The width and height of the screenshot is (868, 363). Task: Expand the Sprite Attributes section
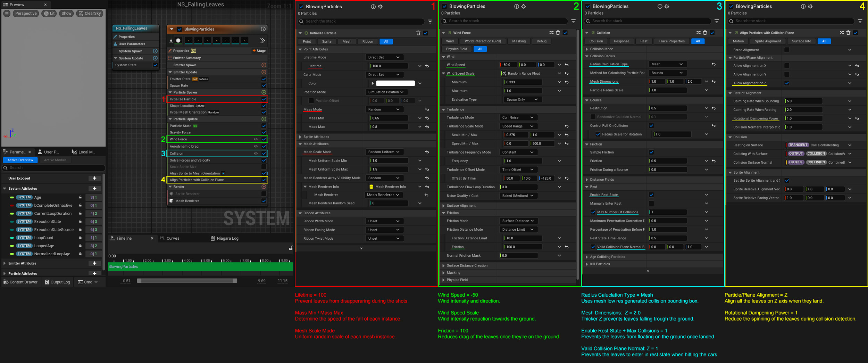[x=300, y=137]
